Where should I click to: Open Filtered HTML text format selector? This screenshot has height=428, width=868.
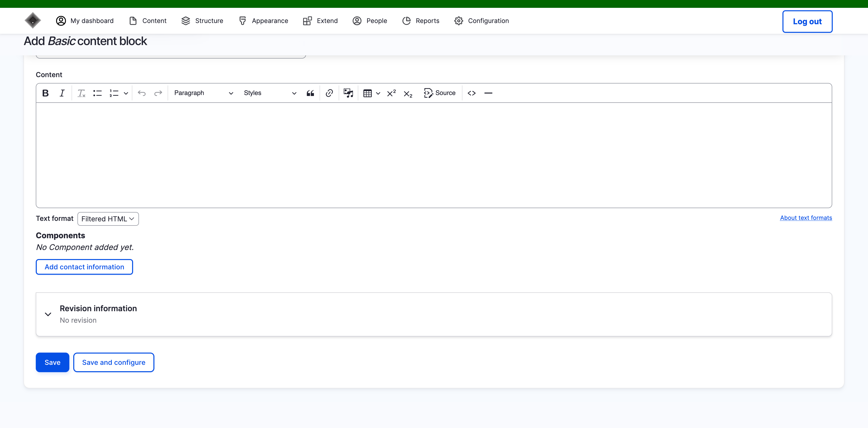coord(108,219)
